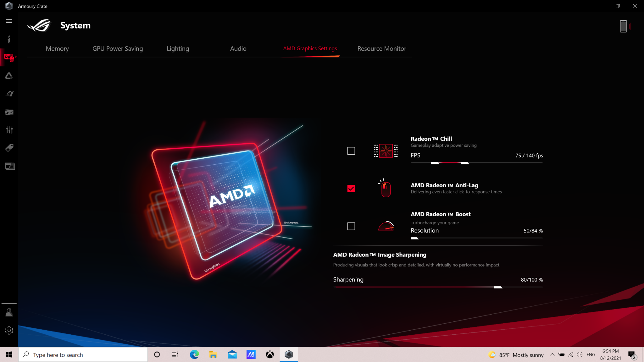
Task: Open the hamburger menu in sidebar
Action: pos(9,21)
